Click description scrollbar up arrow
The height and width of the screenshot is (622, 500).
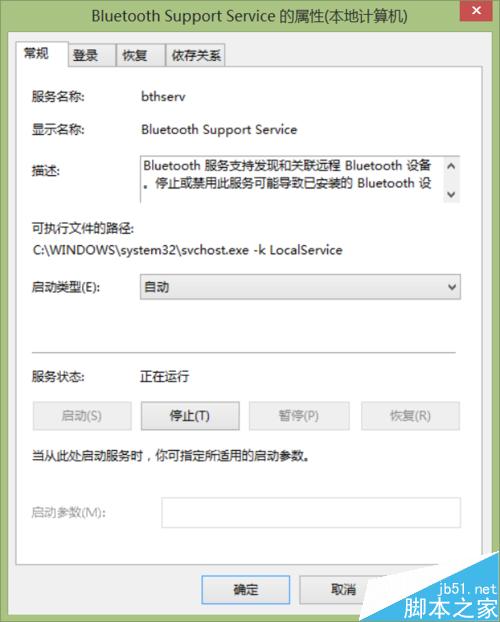(x=451, y=166)
